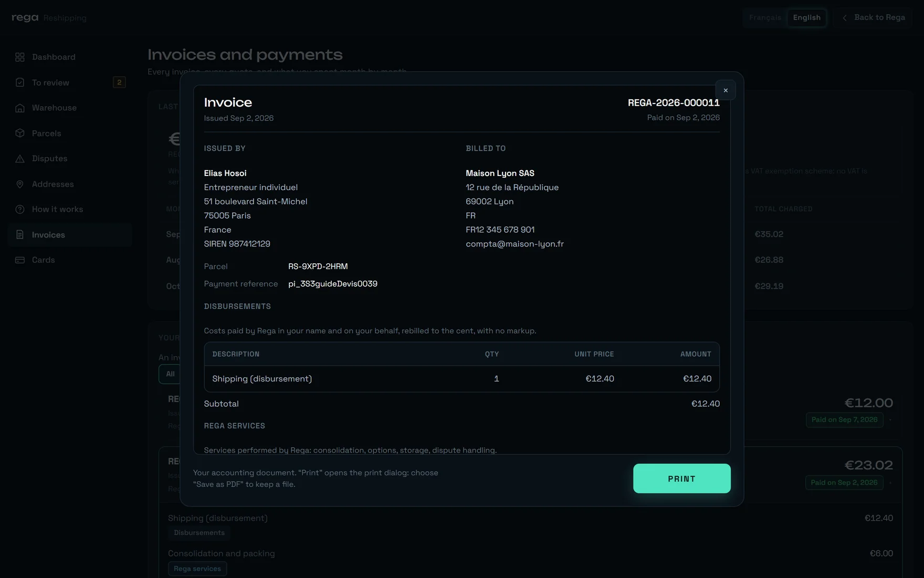Click VAT number FR12 345 678 901
Image resolution: width=924 pixels, height=578 pixels.
tap(500, 230)
